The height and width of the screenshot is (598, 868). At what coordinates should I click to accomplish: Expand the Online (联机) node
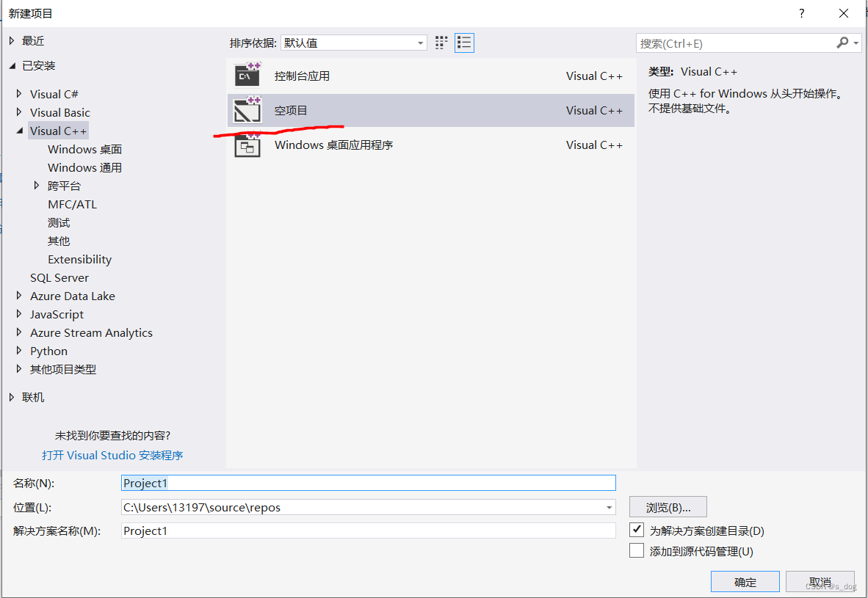12,397
